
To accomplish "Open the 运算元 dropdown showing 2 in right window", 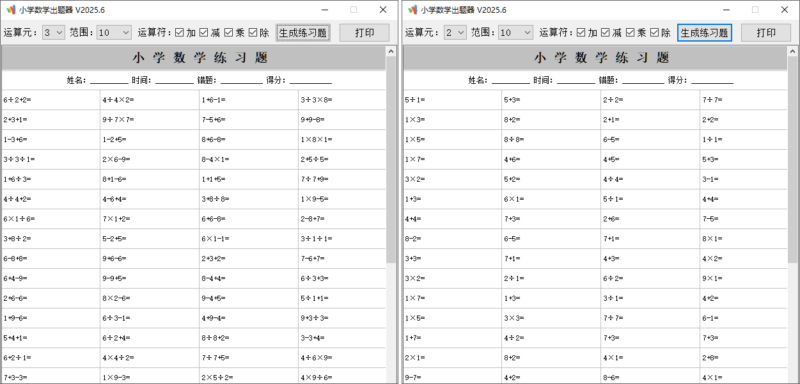I will click(455, 33).
